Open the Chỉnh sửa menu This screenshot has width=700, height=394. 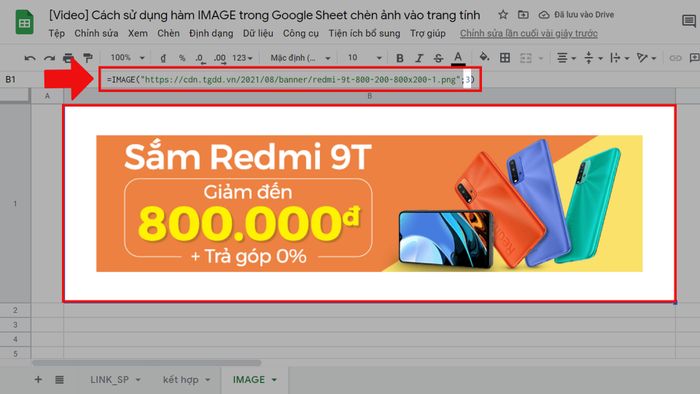[x=96, y=33]
